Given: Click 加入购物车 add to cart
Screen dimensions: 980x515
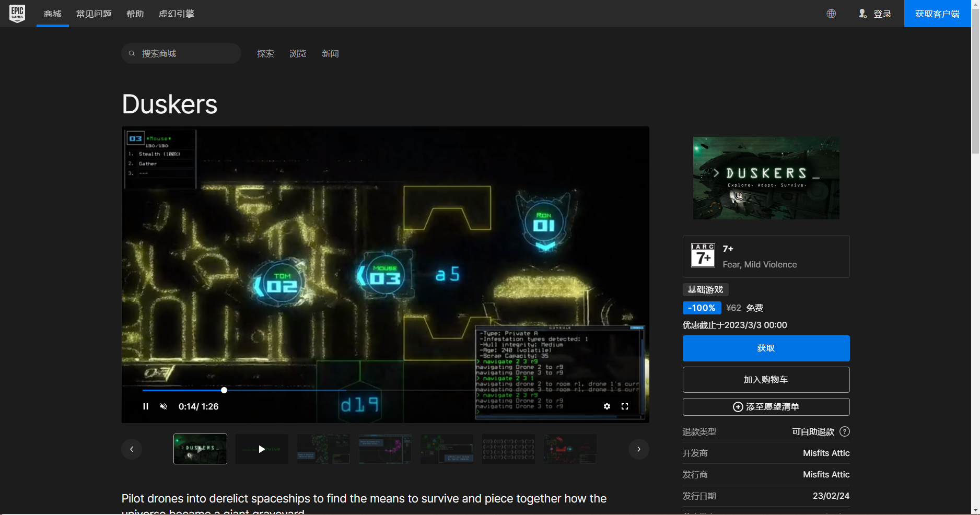Looking at the screenshot, I should coord(766,380).
